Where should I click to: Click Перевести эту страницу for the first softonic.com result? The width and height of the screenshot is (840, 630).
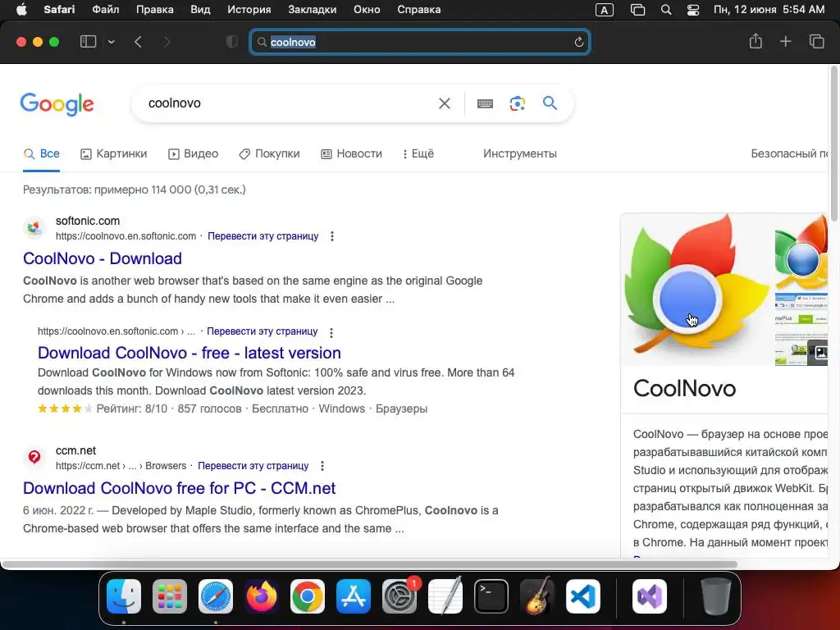[x=263, y=236]
